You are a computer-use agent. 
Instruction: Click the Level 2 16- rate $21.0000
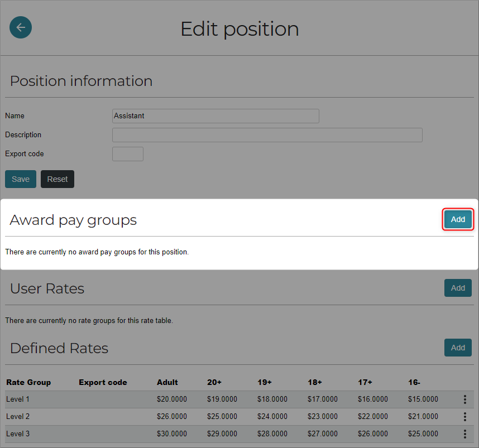[x=423, y=417]
